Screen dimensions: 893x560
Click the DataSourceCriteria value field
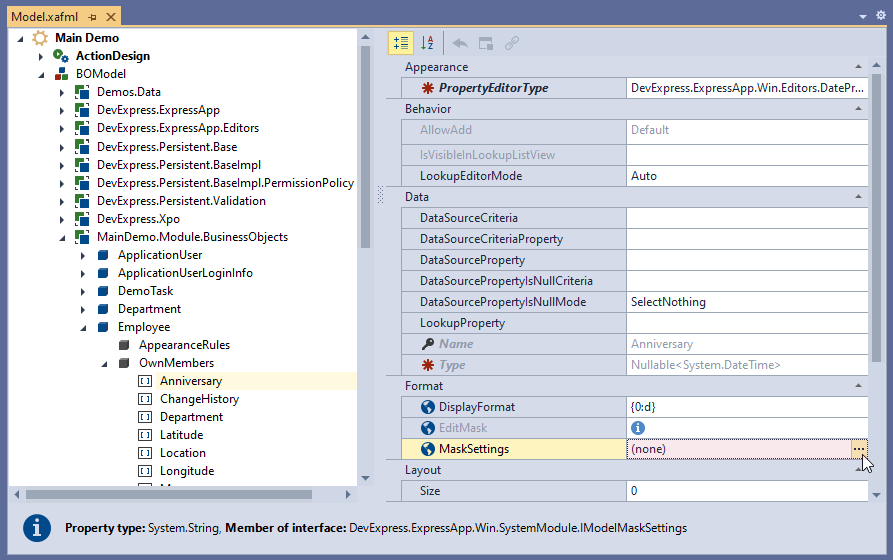[x=747, y=218]
